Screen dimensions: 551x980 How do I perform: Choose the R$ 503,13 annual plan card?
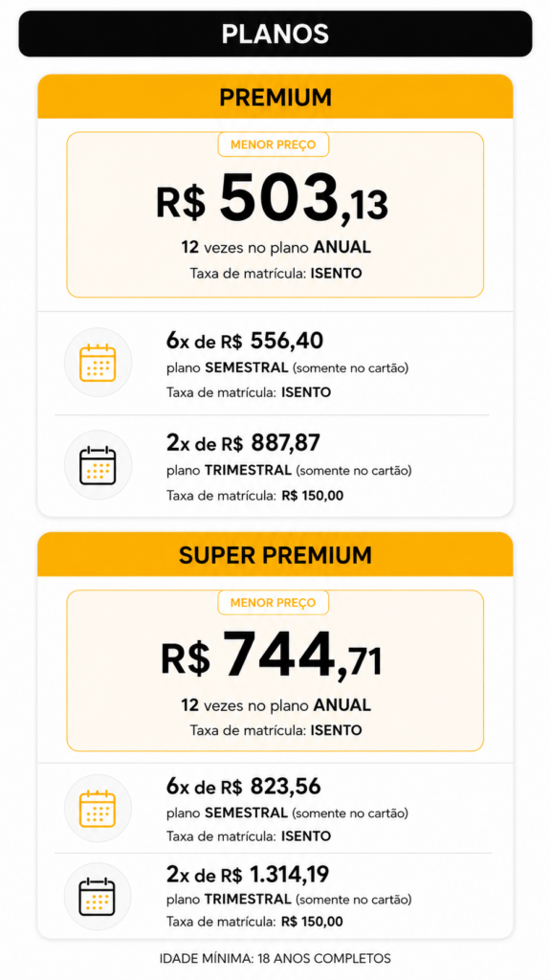(x=275, y=214)
